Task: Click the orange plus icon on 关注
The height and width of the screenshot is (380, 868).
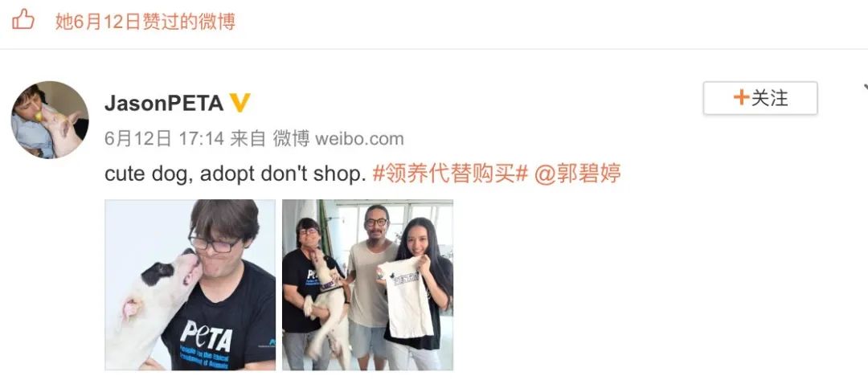Action: [741, 98]
